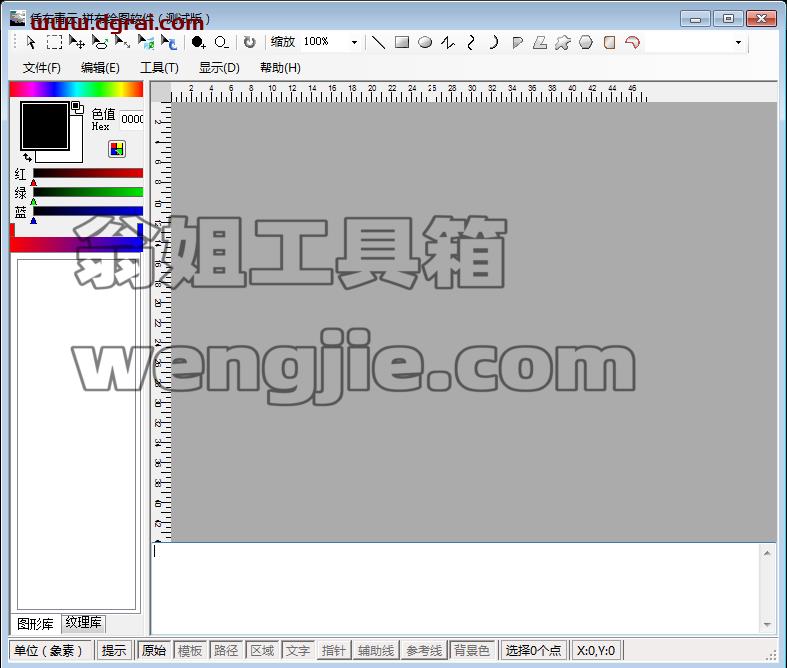
Task: Click the Hex color value input field
Action: (132, 119)
